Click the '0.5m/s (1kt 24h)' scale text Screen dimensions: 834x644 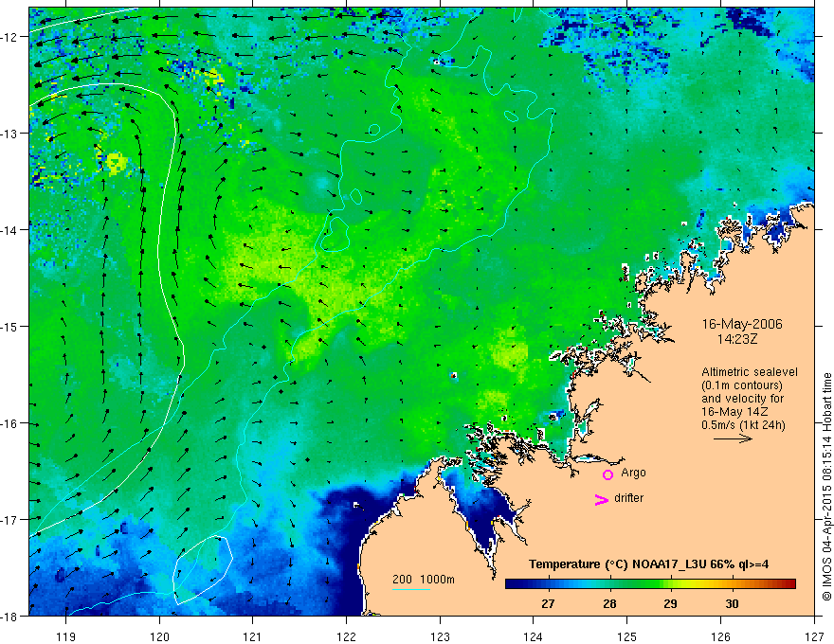[x=743, y=425]
